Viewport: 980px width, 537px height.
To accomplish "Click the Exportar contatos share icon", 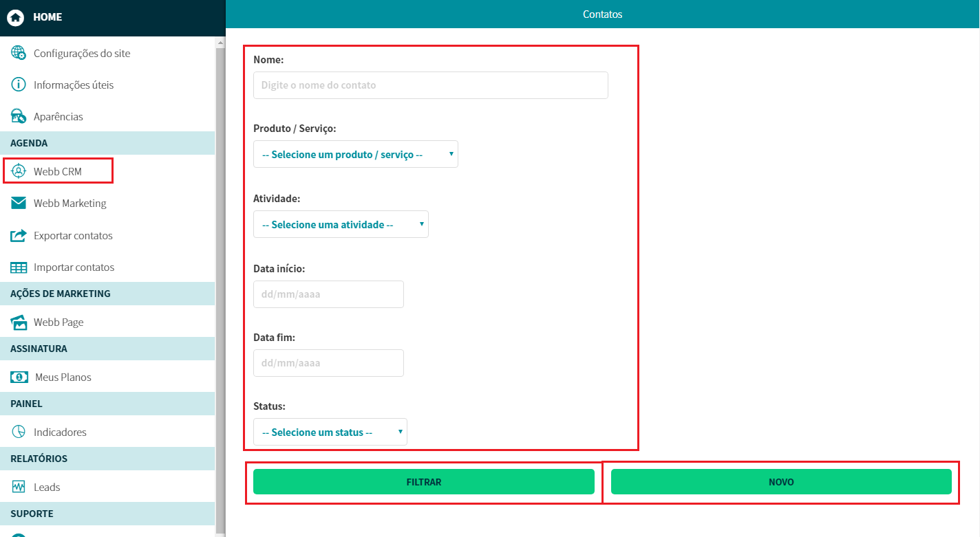I will [19, 235].
